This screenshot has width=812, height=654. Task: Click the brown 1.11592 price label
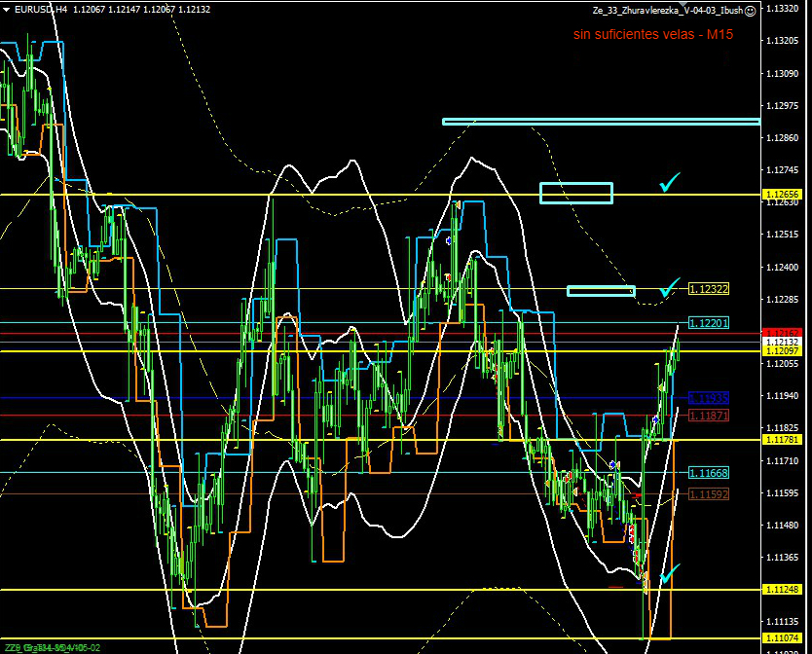[709, 494]
